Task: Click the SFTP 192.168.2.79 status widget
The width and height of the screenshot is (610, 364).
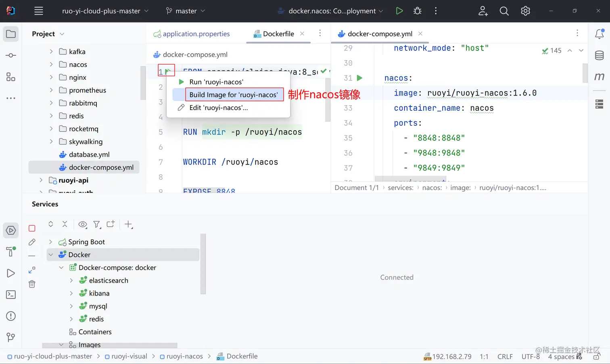Action: pos(447,357)
